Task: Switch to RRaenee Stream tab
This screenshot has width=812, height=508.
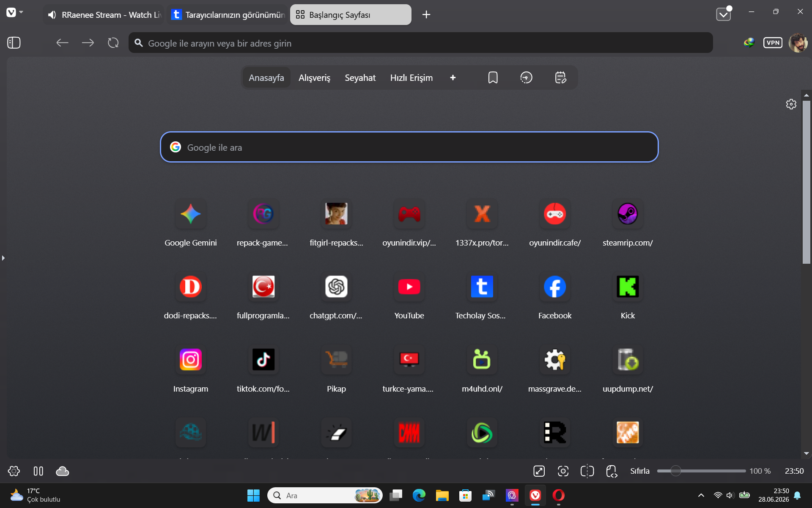Action: click(x=104, y=15)
